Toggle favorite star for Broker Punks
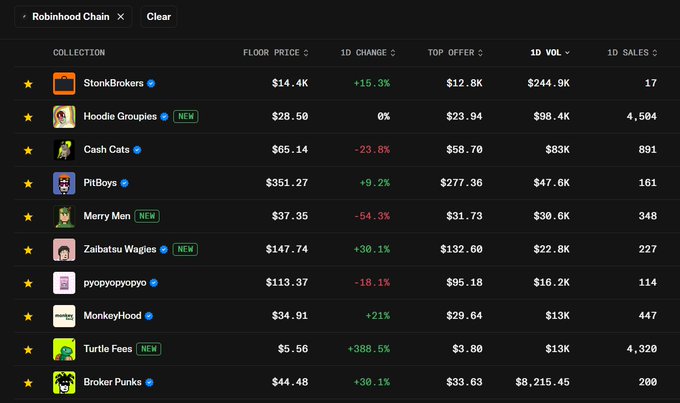The width and height of the screenshot is (680, 403). 28,383
